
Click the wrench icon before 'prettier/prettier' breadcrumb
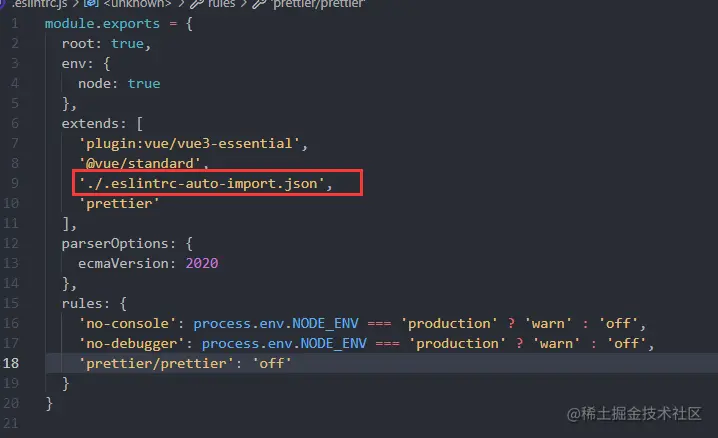[260, 4]
